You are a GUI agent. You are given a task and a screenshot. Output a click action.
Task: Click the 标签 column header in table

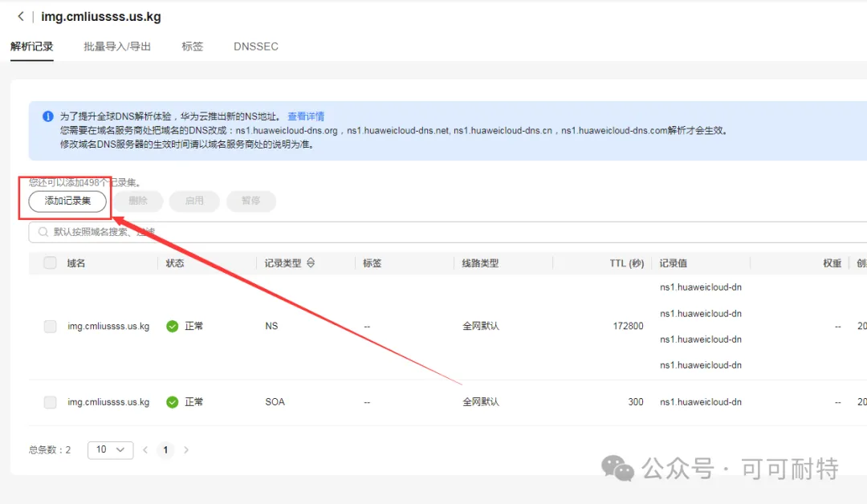click(x=372, y=263)
